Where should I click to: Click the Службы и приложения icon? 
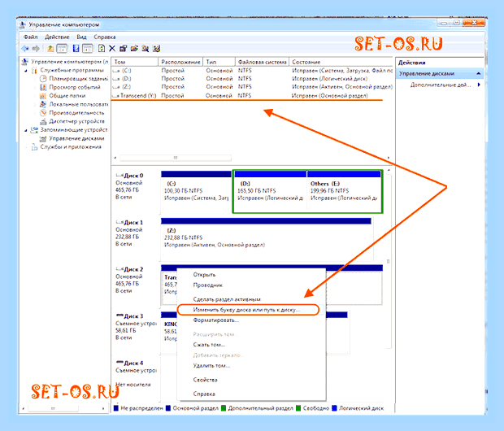[34, 147]
